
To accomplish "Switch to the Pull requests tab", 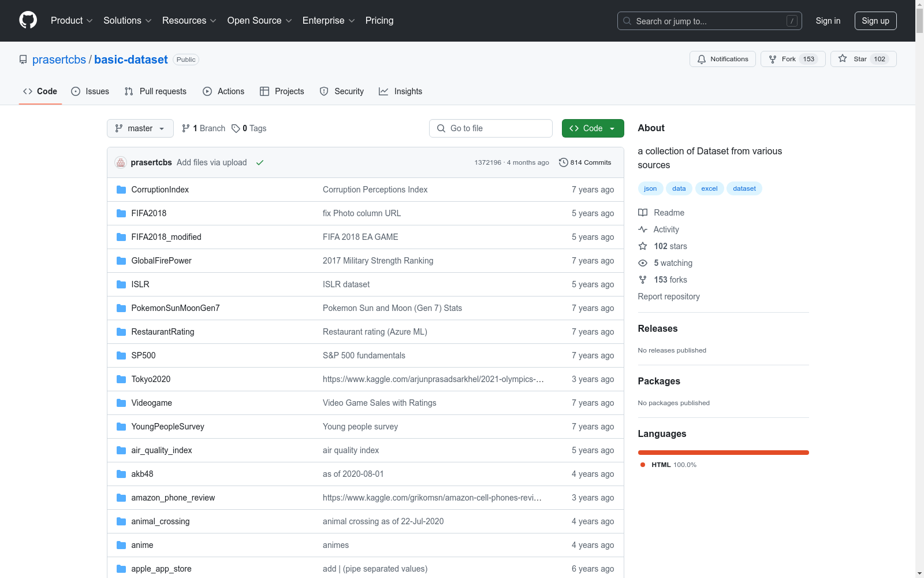I will pyautogui.click(x=155, y=91).
